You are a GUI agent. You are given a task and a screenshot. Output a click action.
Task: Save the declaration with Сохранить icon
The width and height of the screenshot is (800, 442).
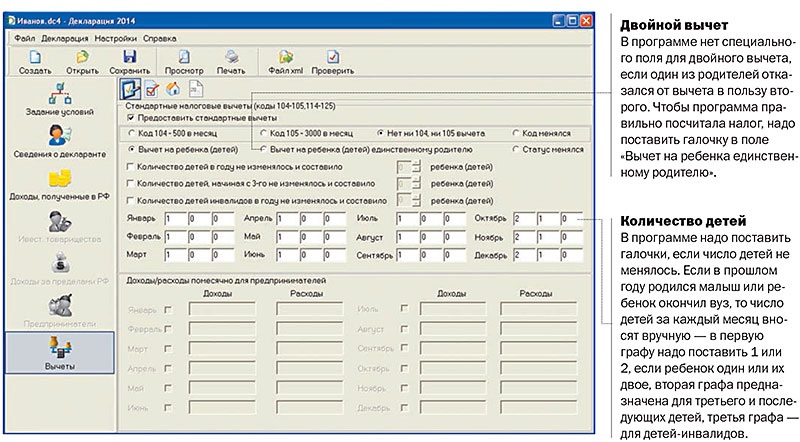point(129,63)
